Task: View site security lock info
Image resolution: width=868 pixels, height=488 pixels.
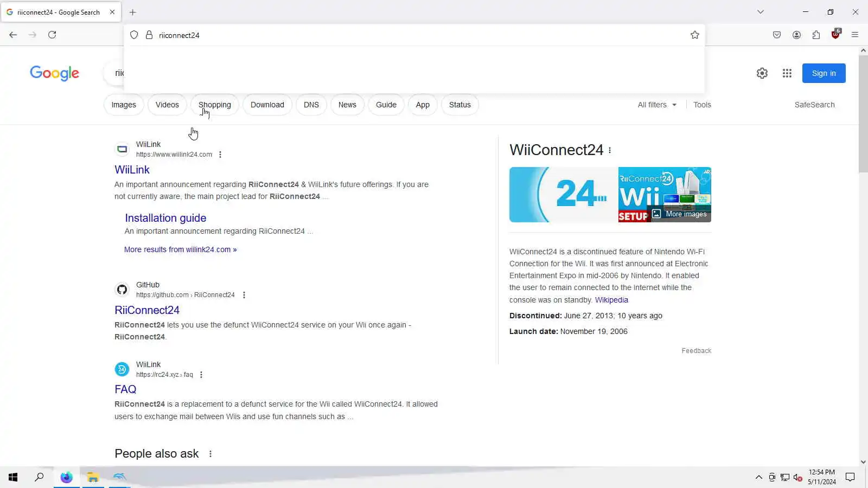Action: click(149, 35)
